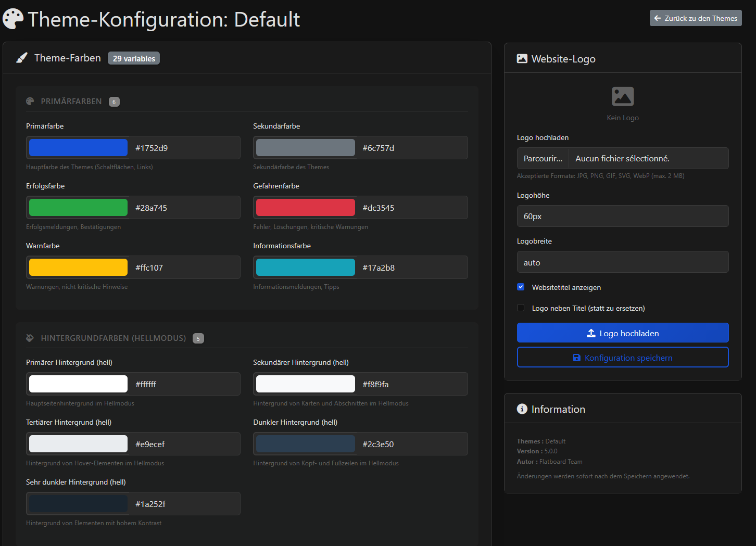Click the paintbrush icon next to Theme-Farben
The image size is (756, 546).
tap(22, 58)
